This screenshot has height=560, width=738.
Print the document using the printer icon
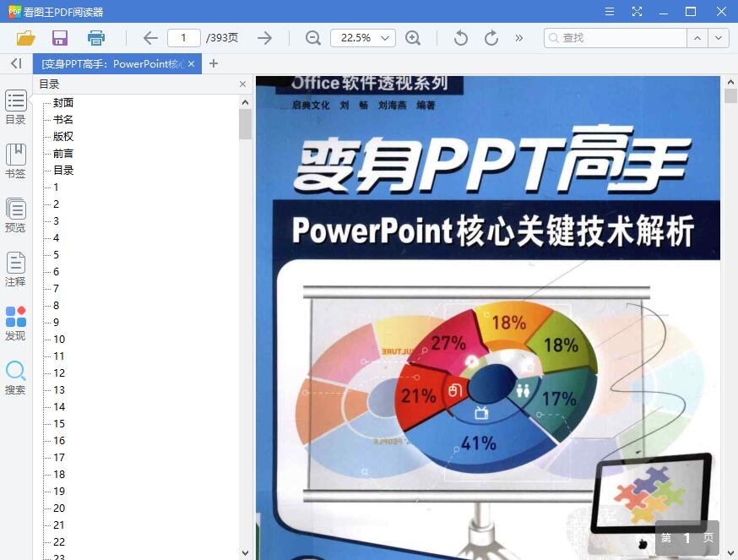pos(96,38)
